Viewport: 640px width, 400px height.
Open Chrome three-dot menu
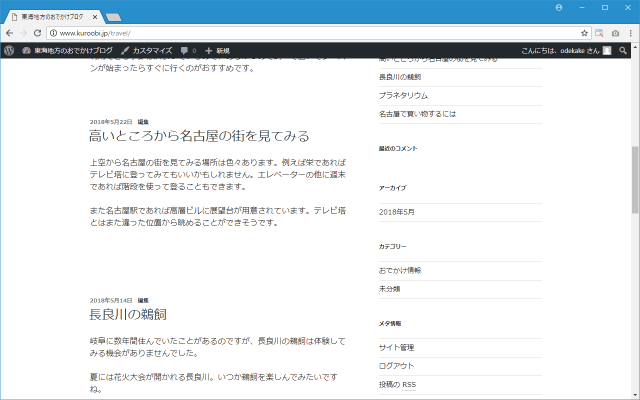(630, 33)
